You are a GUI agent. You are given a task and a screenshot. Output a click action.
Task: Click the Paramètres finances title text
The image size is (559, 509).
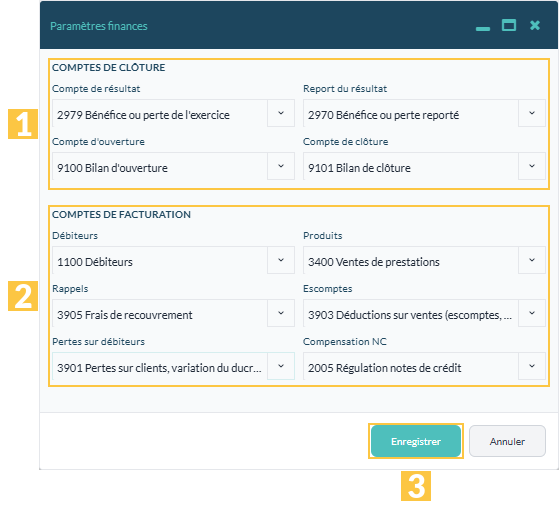pyautogui.click(x=99, y=26)
